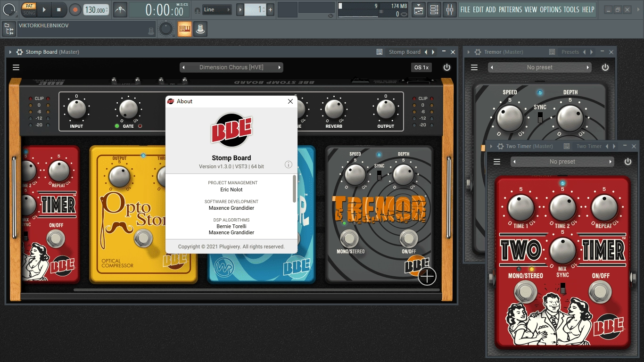Image resolution: width=644 pixels, height=362 pixels.
Task: Go to previous Stomp Board preset arrow
Action: [x=184, y=67]
